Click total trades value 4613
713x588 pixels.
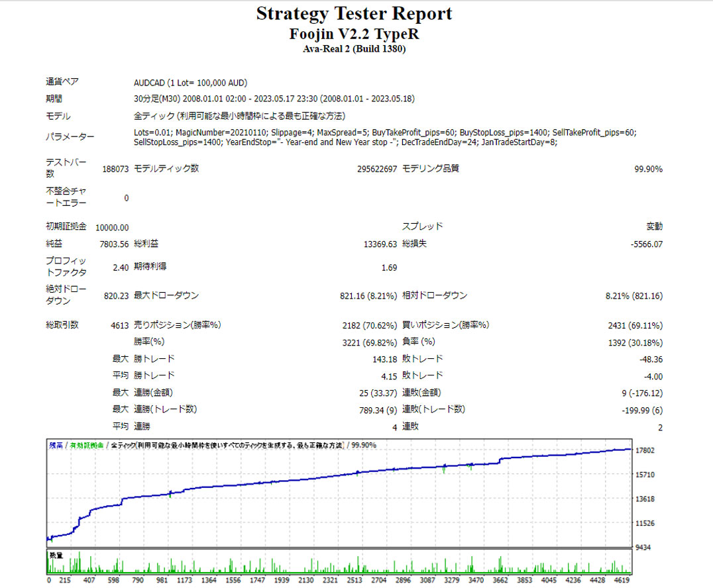pyautogui.click(x=119, y=325)
